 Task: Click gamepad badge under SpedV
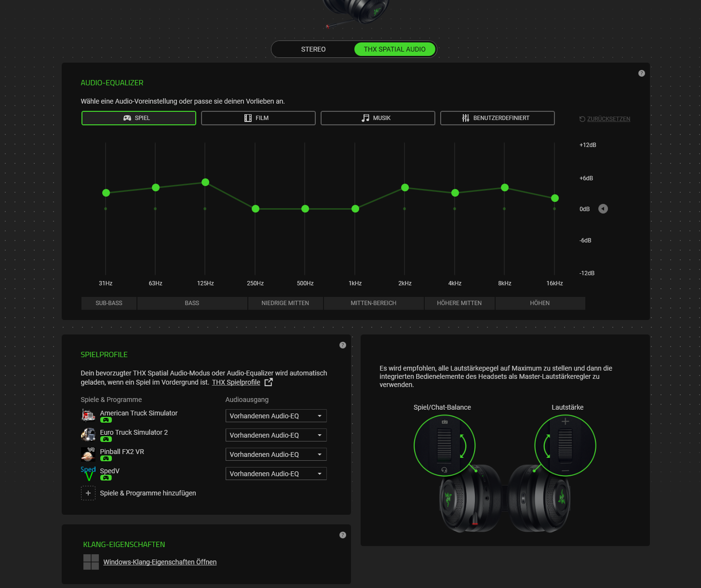(106, 478)
